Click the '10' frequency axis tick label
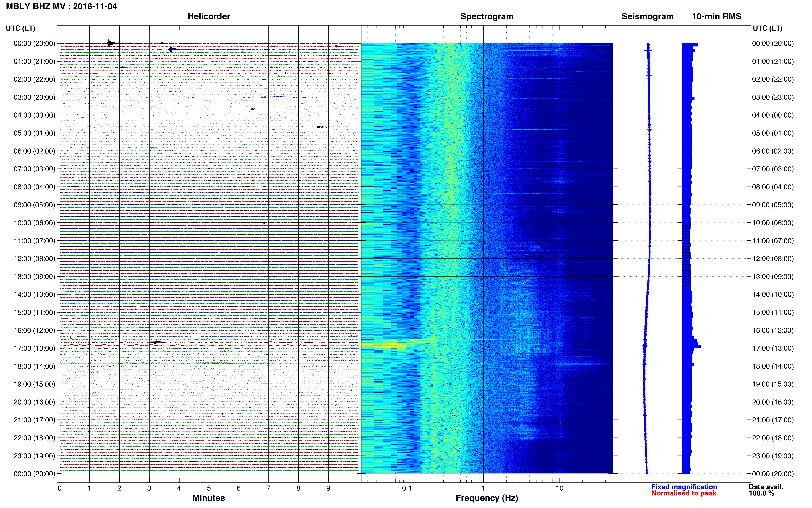812x508 pixels. pos(559,488)
